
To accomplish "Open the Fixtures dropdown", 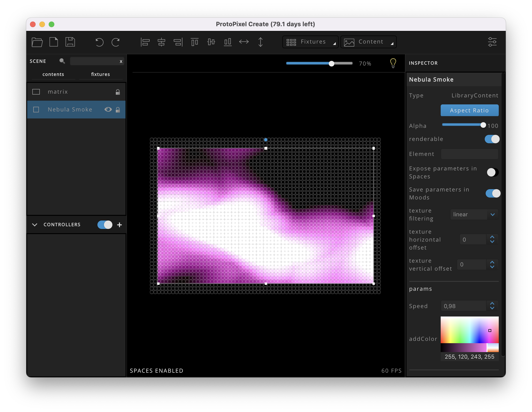I will (310, 42).
